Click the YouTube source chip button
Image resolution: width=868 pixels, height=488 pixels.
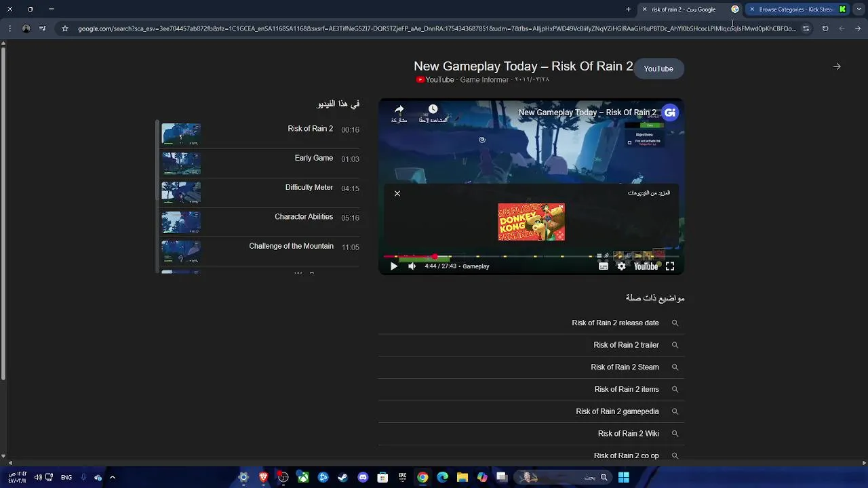658,69
